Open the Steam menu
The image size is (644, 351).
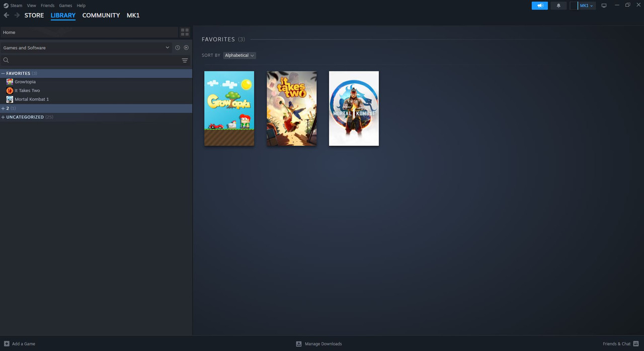pos(17,6)
